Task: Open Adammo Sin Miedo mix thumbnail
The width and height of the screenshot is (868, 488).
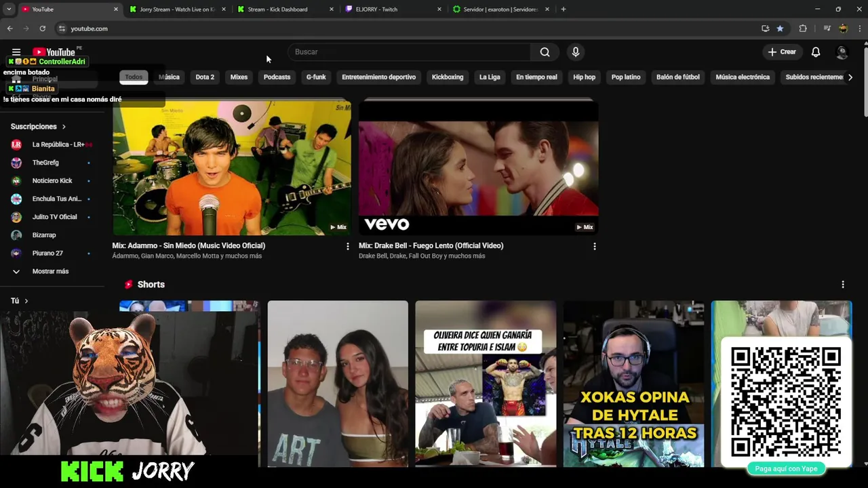Action: [232, 167]
